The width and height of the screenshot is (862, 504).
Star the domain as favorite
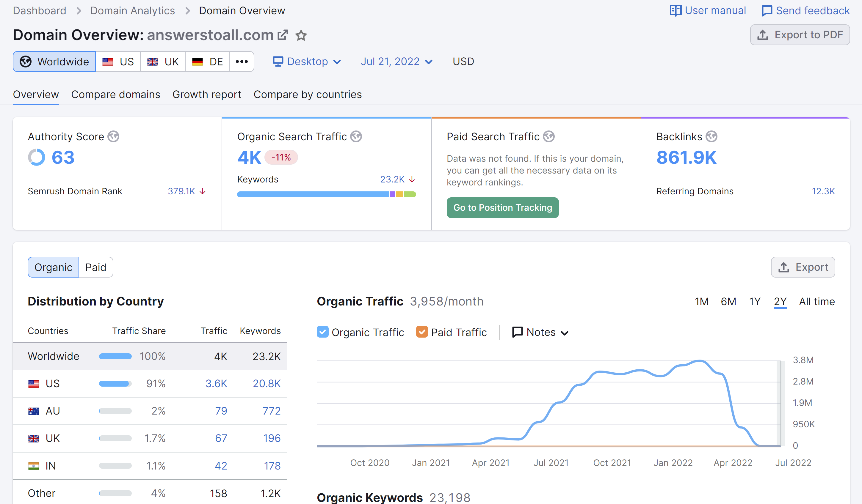coord(301,35)
